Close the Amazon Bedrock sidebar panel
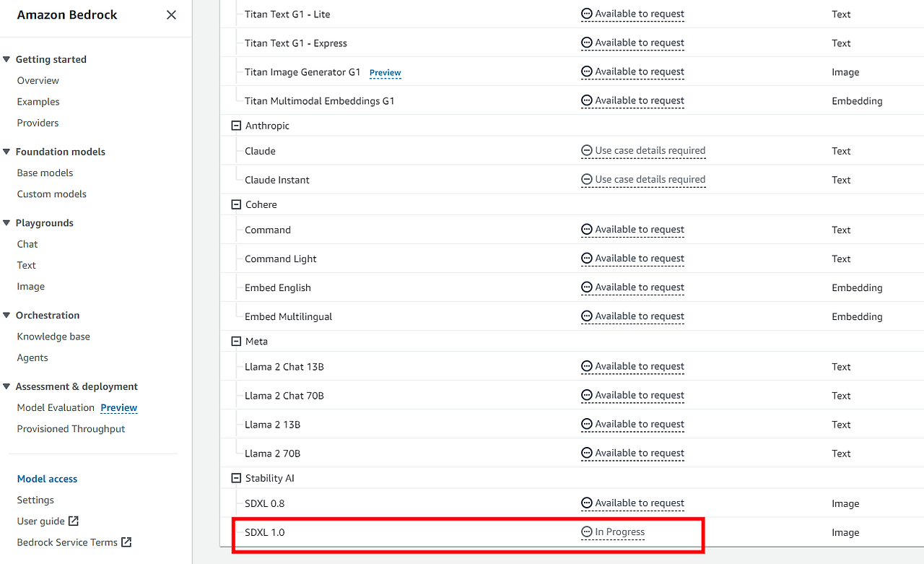Viewport: 924px width, 564px height. point(171,14)
